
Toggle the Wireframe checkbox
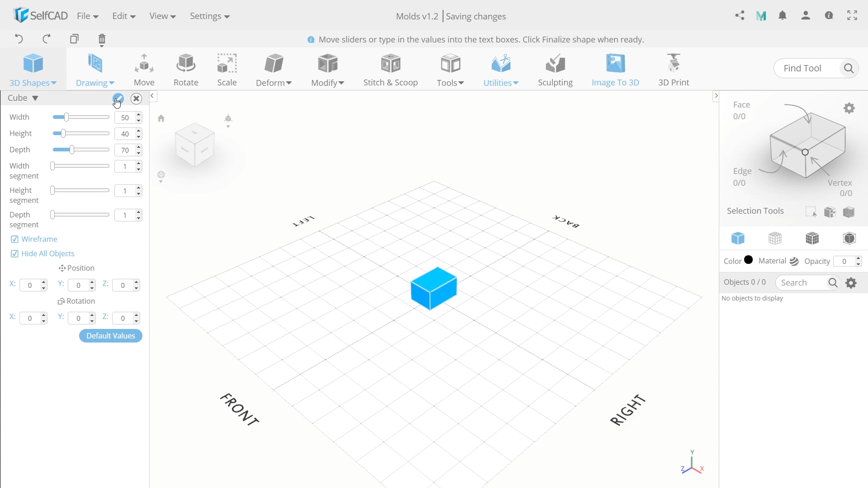pyautogui.click(x=14, y=239)
